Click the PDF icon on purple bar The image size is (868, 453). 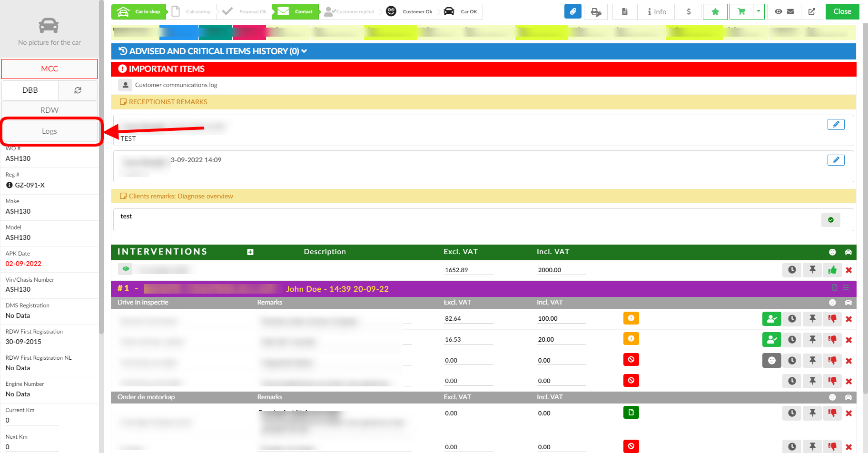click(835, 287)
